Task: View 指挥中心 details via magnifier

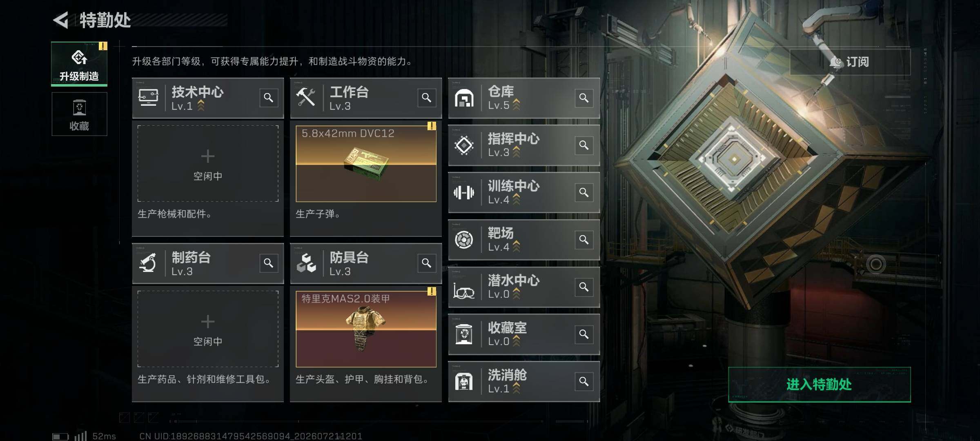Action: pyautogui.click(x=584, y=145)
